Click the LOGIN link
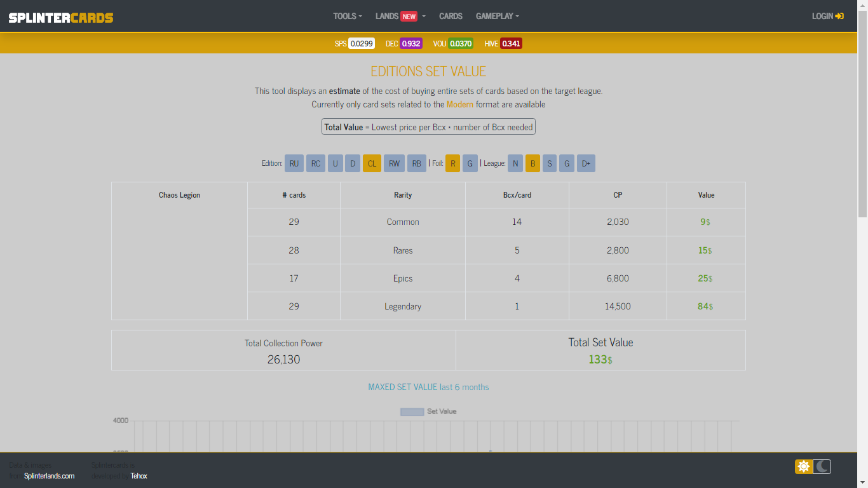Viewport: 868px width, 488px height. click(827, 16)
